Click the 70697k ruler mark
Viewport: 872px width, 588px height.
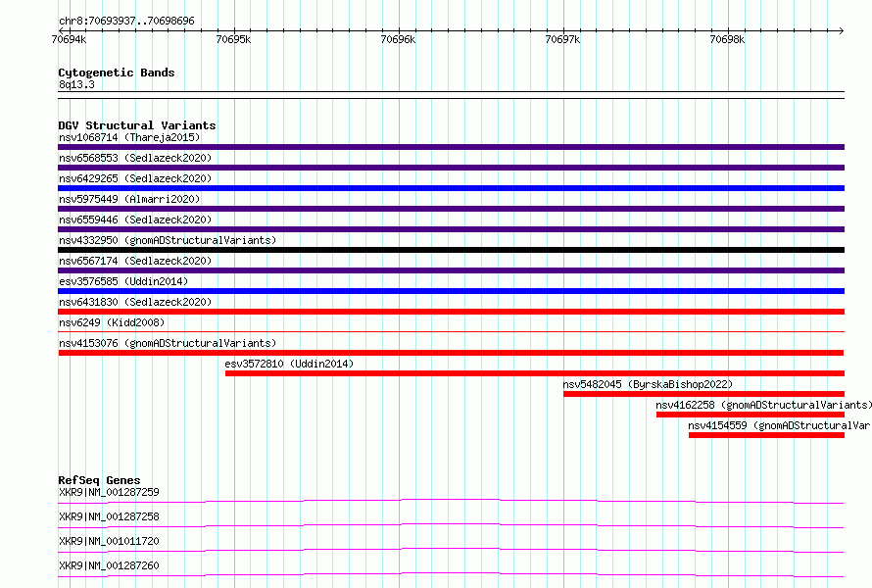click(562, 39)
